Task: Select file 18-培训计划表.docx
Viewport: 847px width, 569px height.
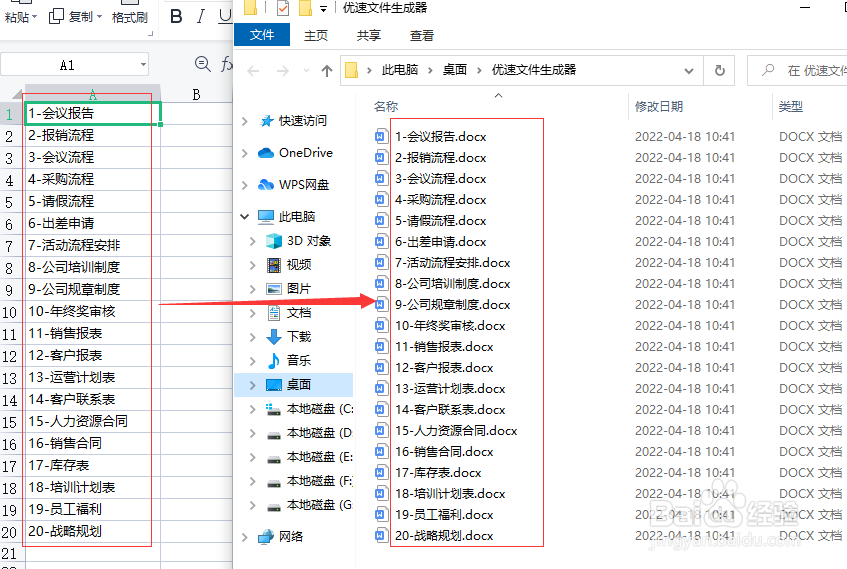Action: click(450, 493)
